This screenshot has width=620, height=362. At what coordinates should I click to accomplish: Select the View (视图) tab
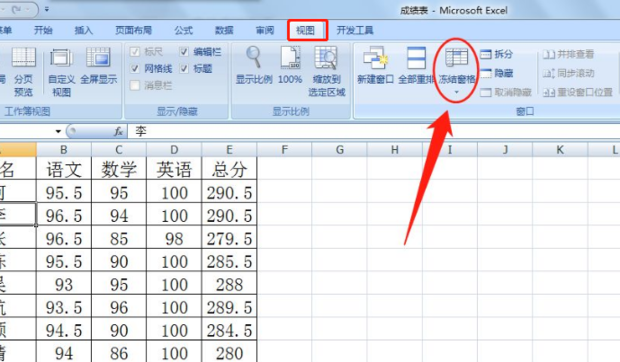305,30
